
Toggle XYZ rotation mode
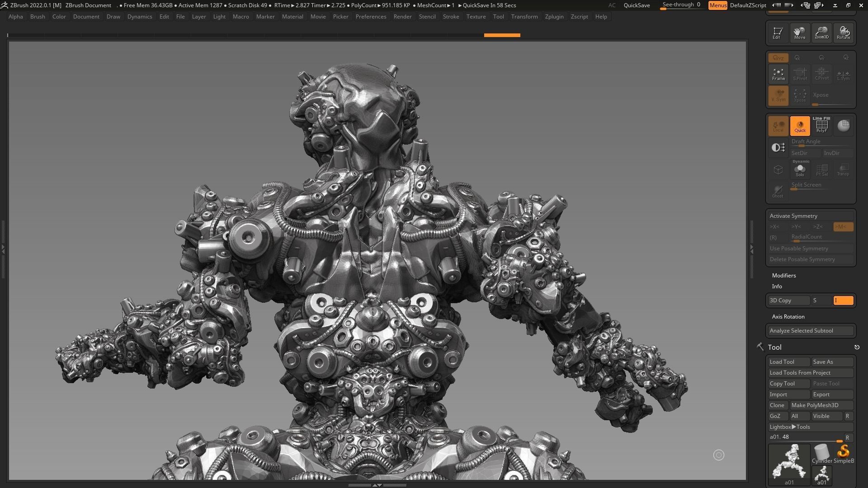pos(778,58)
